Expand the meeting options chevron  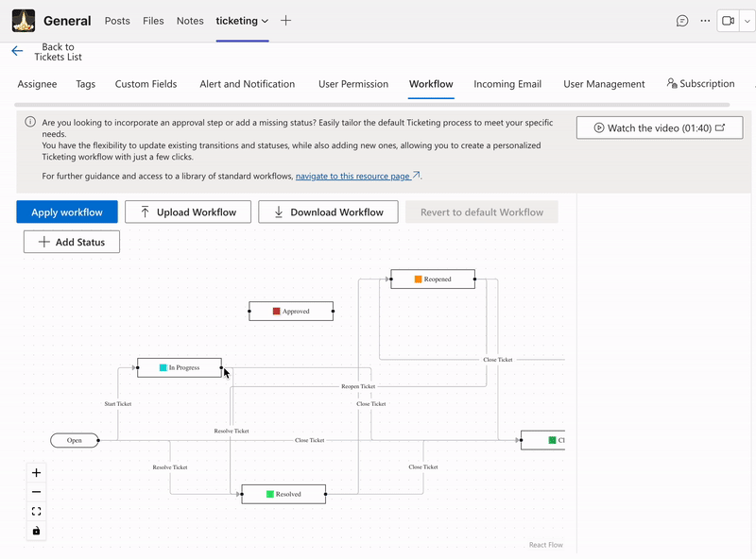747,21
